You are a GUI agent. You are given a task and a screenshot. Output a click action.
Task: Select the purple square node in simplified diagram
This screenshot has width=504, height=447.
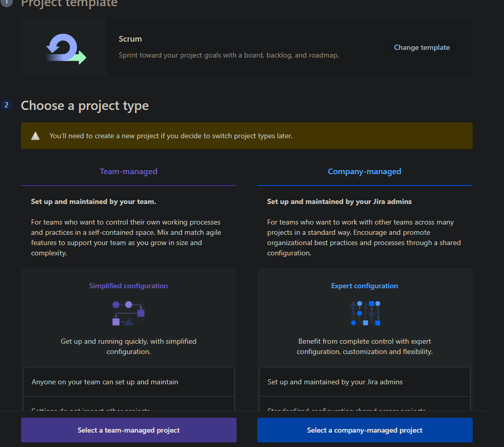point(142,312)
